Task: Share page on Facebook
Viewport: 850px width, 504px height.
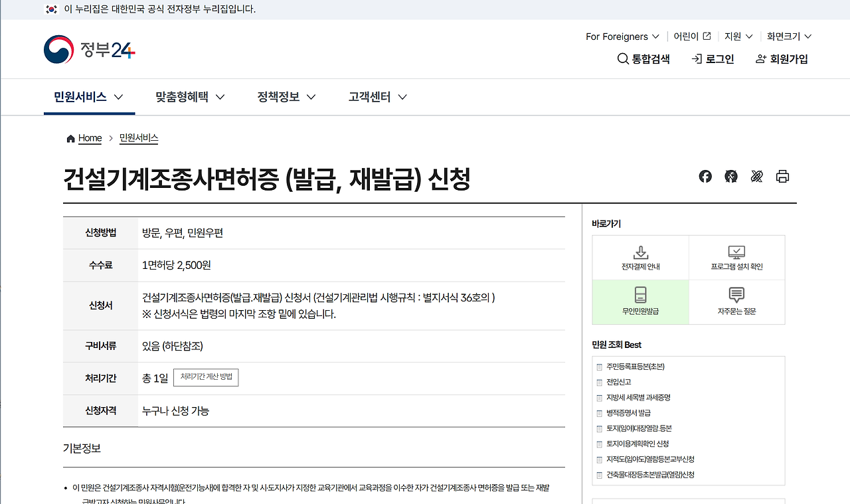Action: (x=705, y=176)
